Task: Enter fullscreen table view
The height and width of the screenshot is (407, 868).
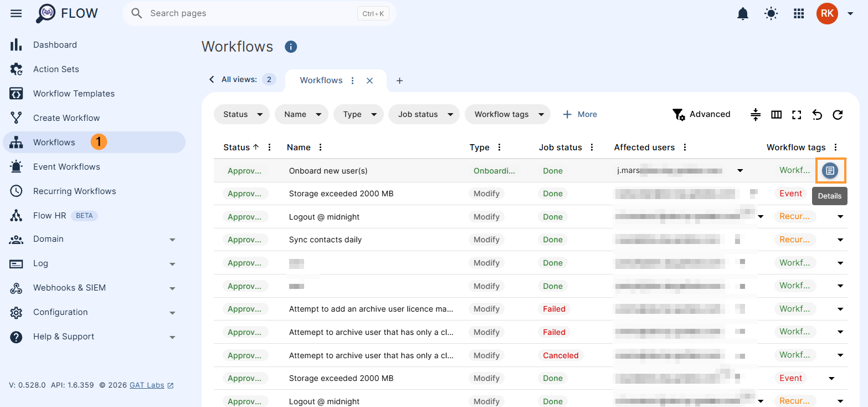Action: pos(797,115)
